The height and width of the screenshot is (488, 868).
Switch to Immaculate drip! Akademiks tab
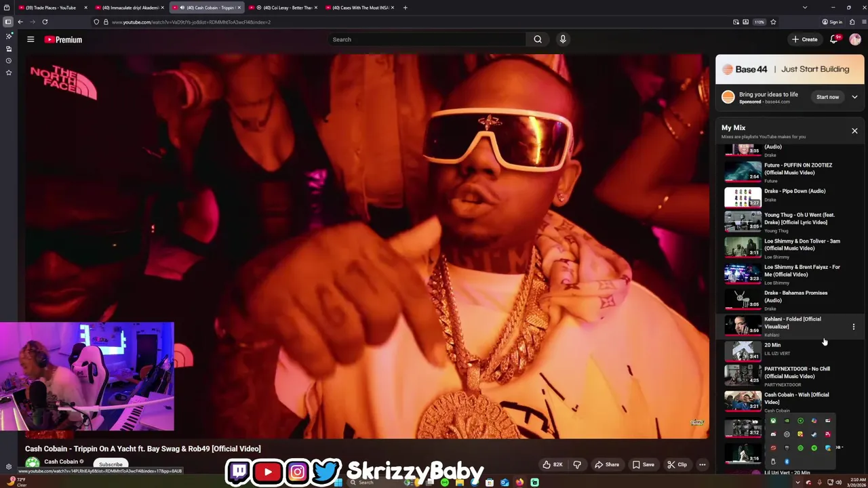(x=129, y=7)
